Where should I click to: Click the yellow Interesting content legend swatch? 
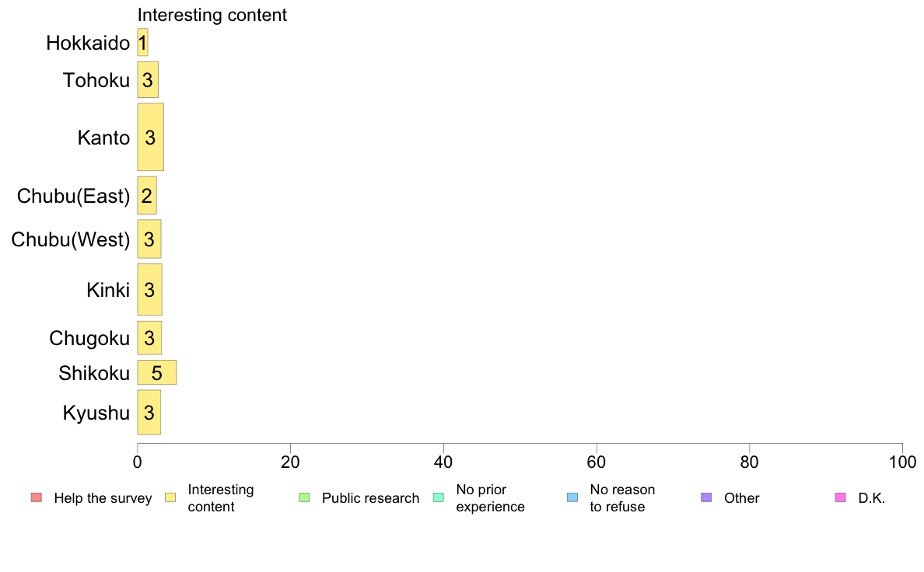coord(170,497)
